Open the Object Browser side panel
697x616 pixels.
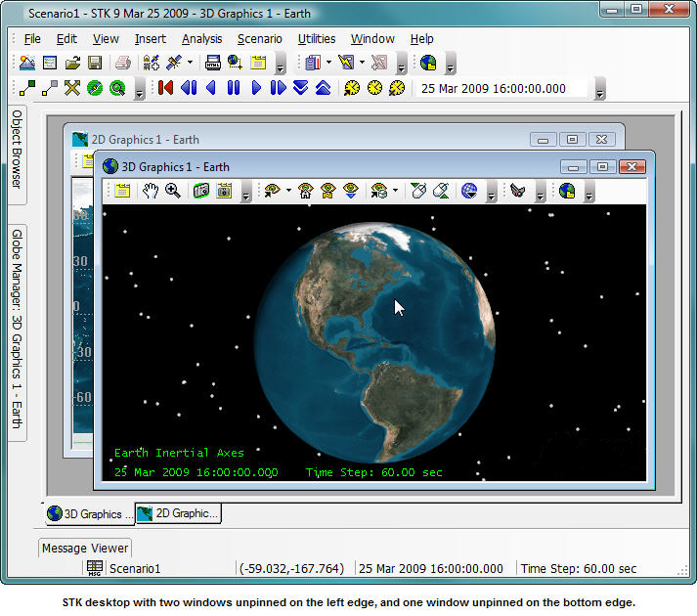click(17, 149)
